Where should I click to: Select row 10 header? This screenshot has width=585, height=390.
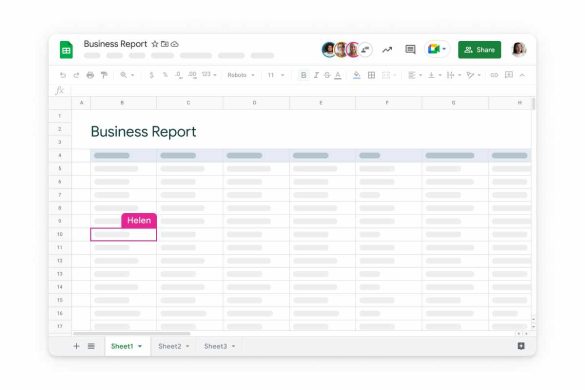pyautogui.click(x=60, y=234)
